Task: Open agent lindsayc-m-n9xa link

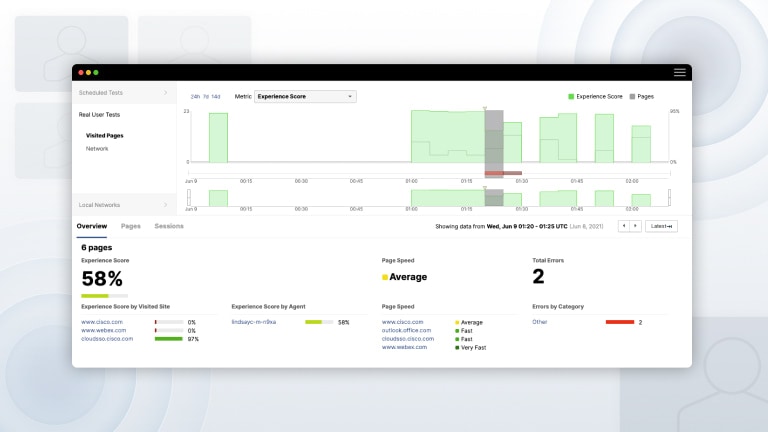Action: pos(254,322)
